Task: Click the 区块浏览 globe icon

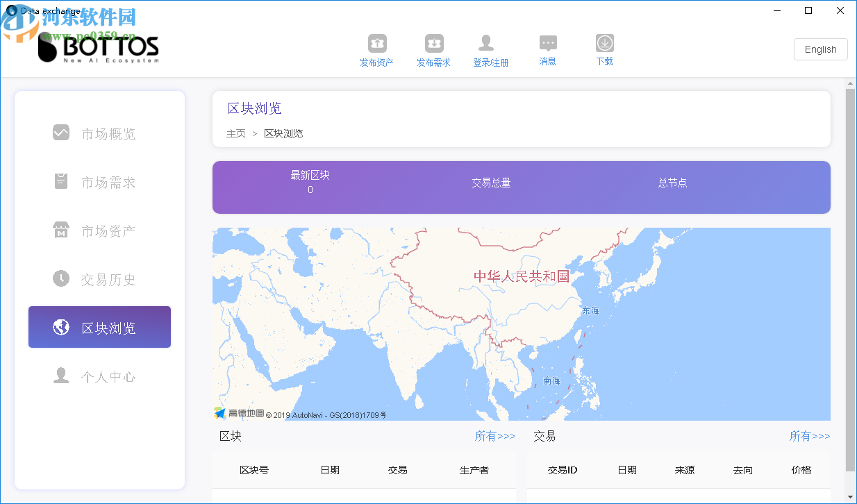Action: (x=60, y=326)
